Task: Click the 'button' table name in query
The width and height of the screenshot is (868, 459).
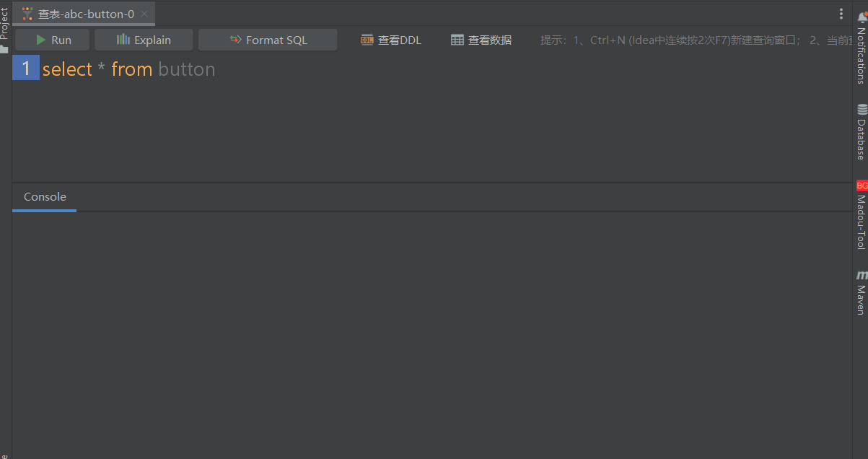Action: tap(187, 69)
